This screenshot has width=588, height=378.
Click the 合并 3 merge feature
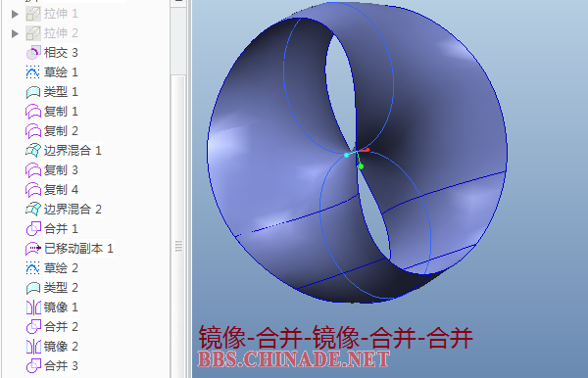(61, 365)
